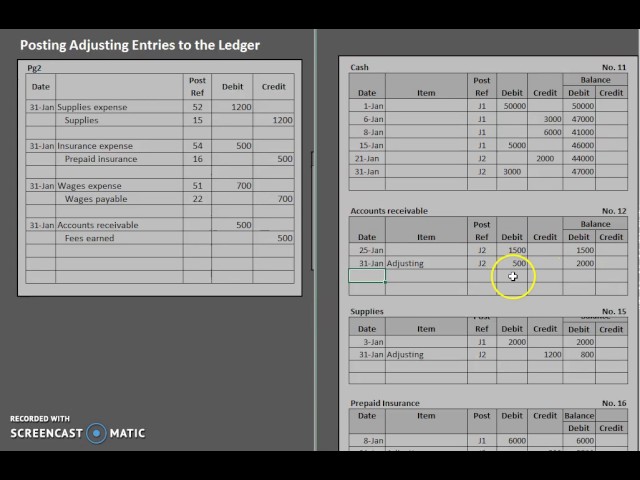Select the 'Wages expense' journal cell
This screenshot has height=480, width=640.
click(x=119, y=186)
